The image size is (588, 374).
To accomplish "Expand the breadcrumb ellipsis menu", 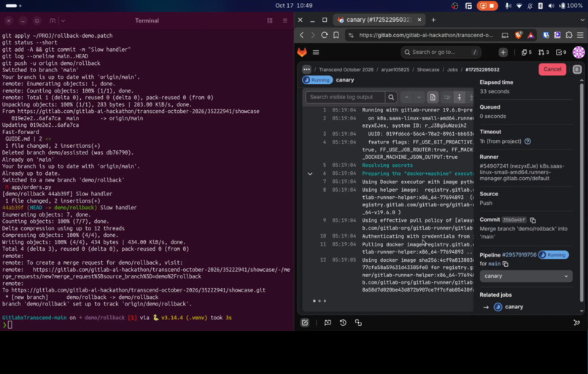I will (x=306, y=69).
